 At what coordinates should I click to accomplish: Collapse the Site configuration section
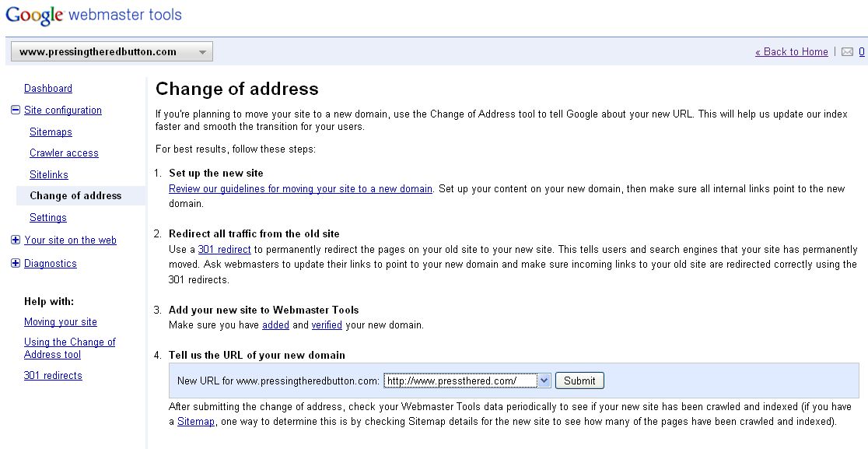pos(16,110)
